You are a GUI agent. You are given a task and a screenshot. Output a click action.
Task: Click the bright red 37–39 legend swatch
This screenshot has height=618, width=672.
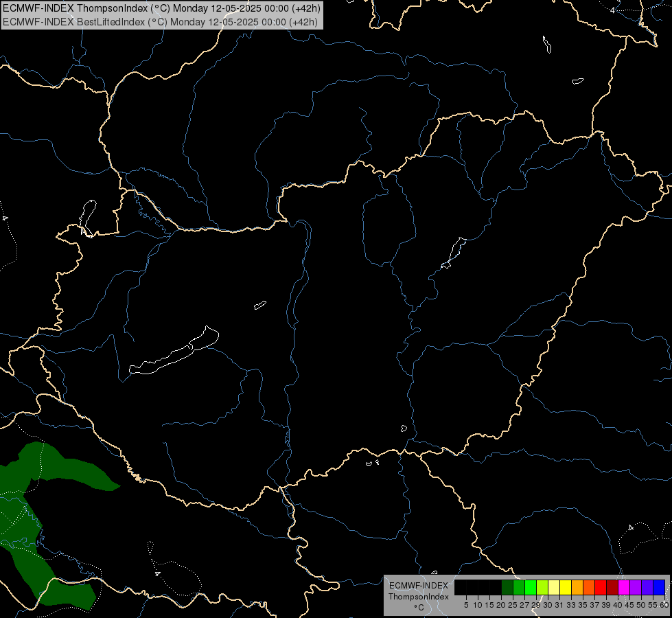pos(601,587)
